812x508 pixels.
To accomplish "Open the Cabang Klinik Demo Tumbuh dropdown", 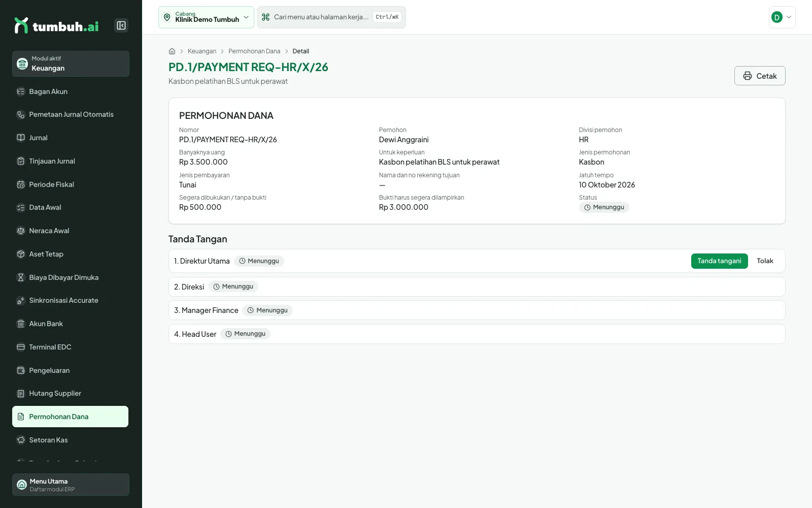I will (x=206, y=17).
